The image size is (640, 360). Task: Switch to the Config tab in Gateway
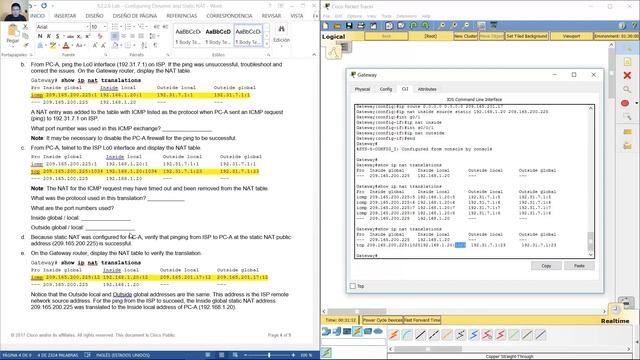(386, 89)
